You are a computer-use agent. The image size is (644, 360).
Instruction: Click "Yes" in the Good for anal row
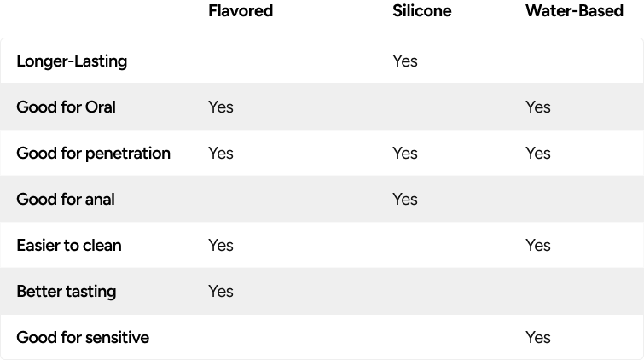(404, 200)
